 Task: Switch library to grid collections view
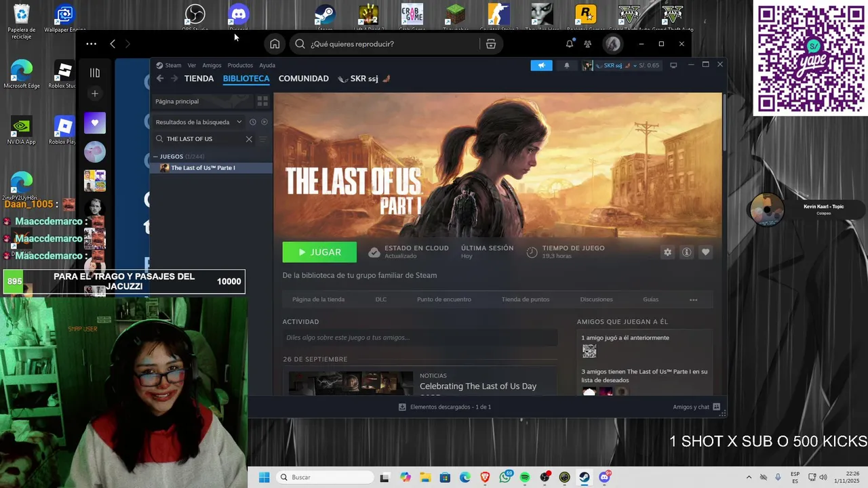[262, 101]
